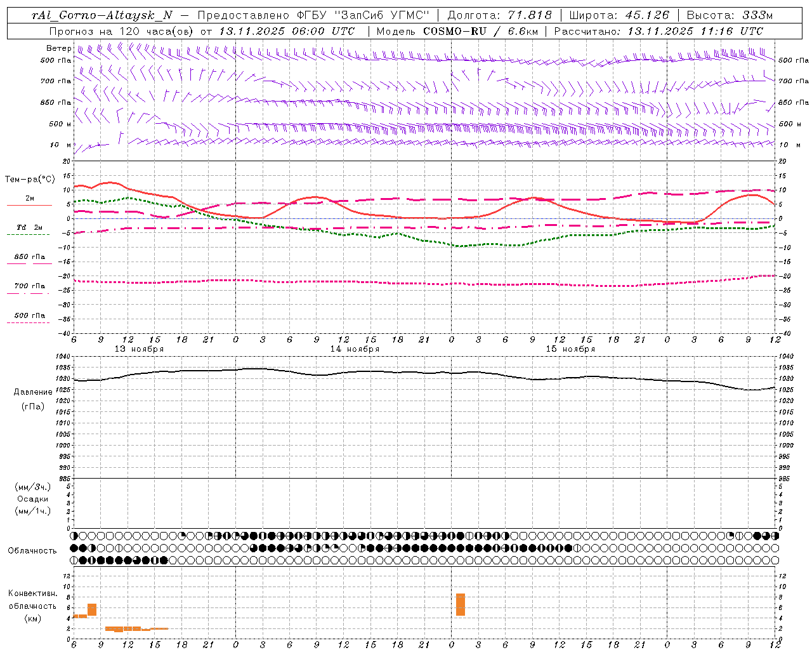812x650 pixels.
Task: Click the 'Облачность' cloud cover label
Action: 32,551
